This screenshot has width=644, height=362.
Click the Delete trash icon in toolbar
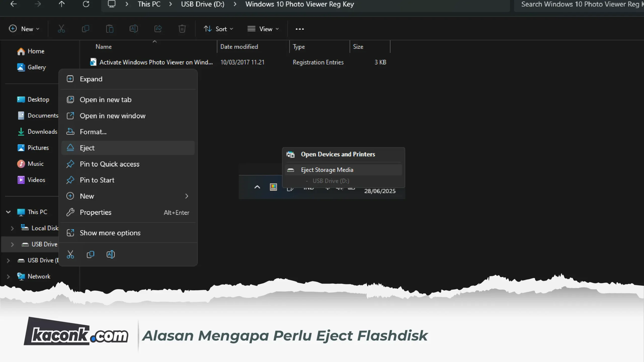(x=182, y=29)
